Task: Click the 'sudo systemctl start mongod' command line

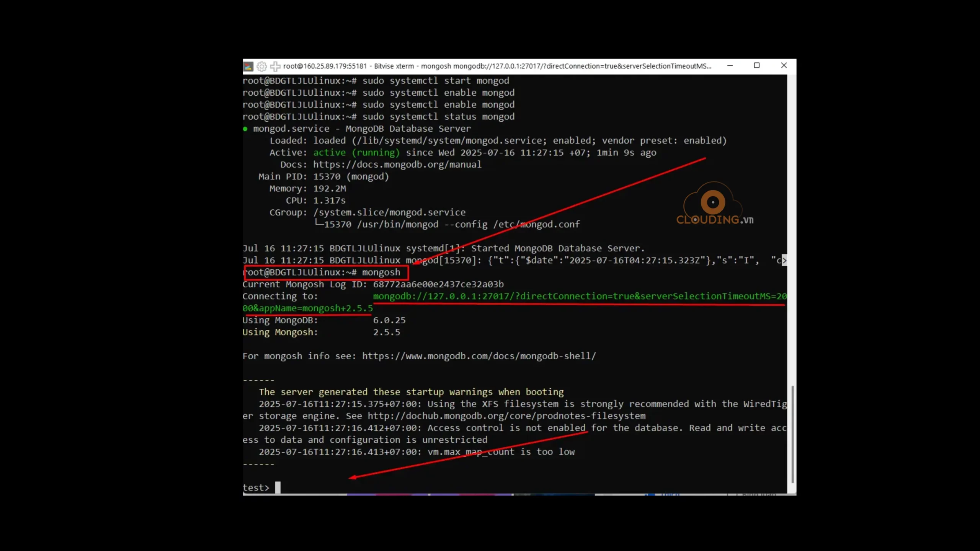Action: [376, 81]
